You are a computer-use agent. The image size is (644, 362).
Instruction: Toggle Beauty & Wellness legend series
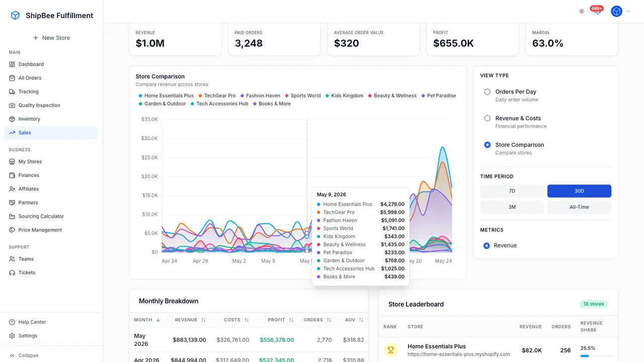(x=392, y=96)
